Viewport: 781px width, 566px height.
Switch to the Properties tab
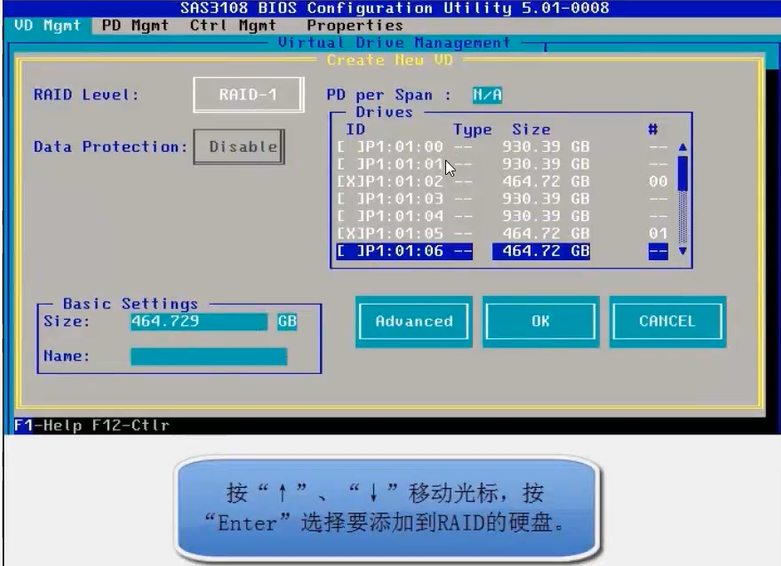coord(355,25)
